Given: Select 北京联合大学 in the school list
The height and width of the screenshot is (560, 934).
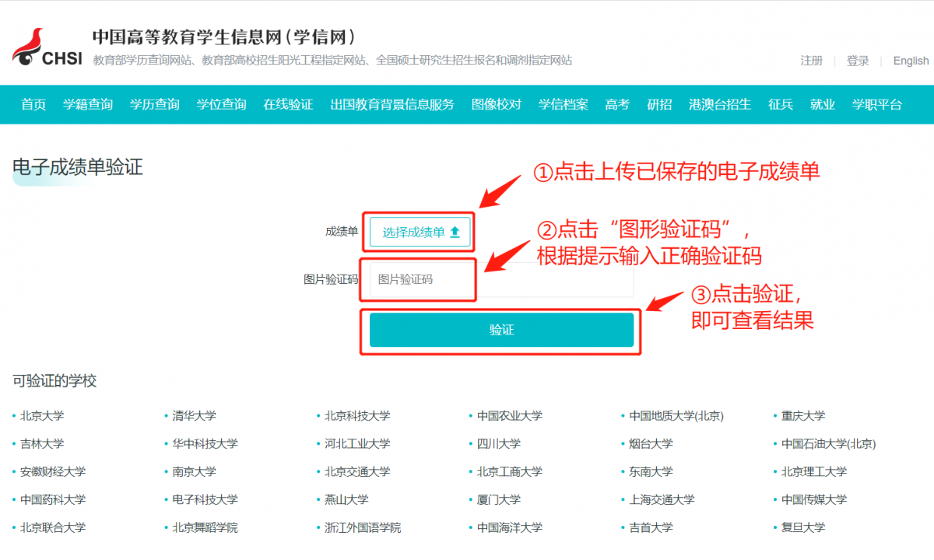Looking at the screenshot, I should point(53,528).
